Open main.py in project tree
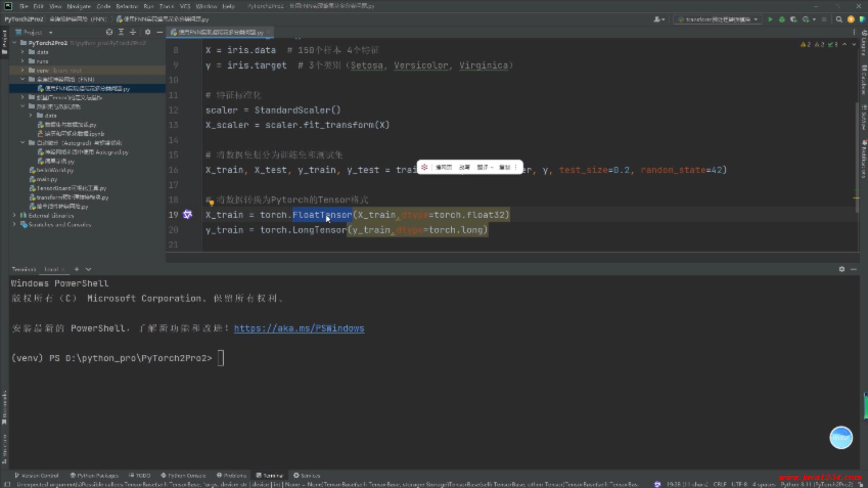The height and width of the screenshot is (488, 868). 47,179
